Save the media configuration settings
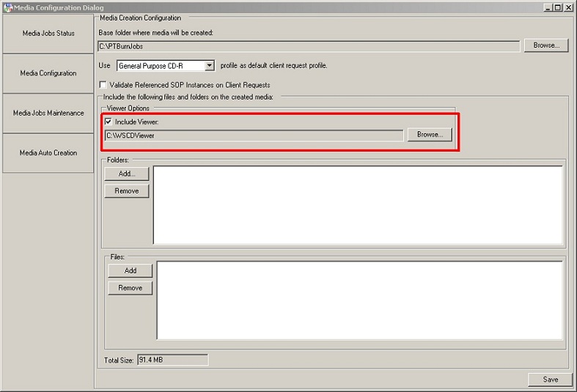This screenshot has height=392, width=577. (550, 380)
